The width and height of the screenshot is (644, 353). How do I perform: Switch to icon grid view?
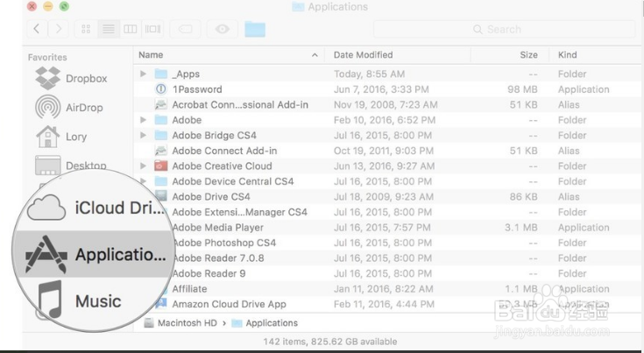point(86,29)
